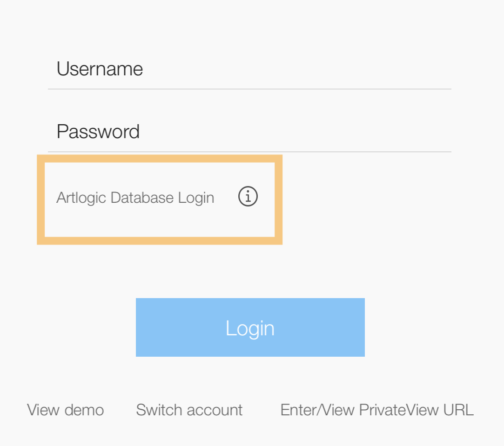Click the word Login on the blue button

point(250,328)
